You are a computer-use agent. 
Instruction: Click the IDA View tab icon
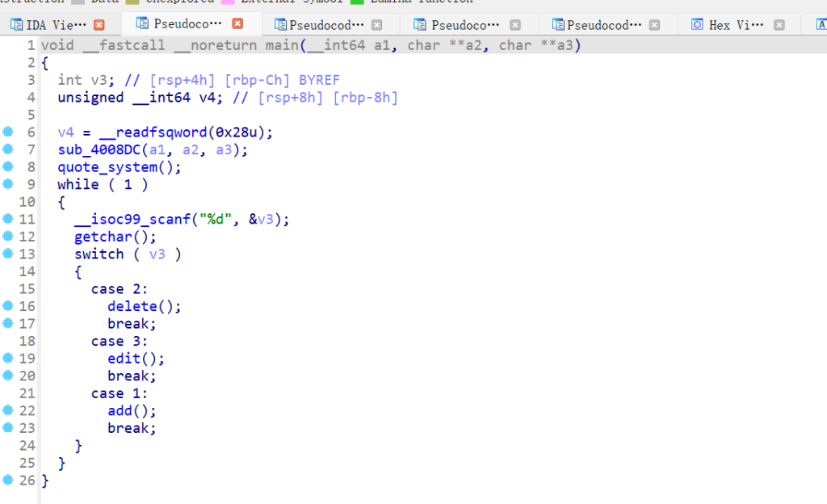point(16,25)
